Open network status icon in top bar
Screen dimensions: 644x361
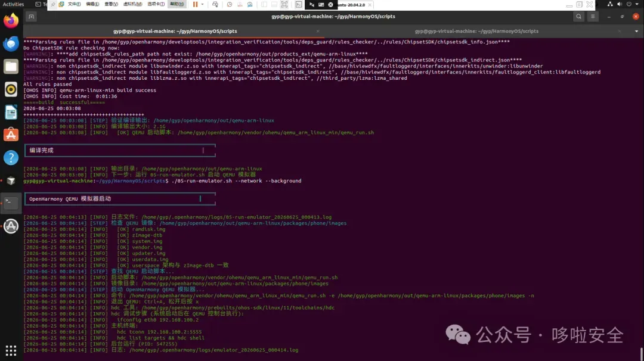pyautogui.click(x=610, y=4)
